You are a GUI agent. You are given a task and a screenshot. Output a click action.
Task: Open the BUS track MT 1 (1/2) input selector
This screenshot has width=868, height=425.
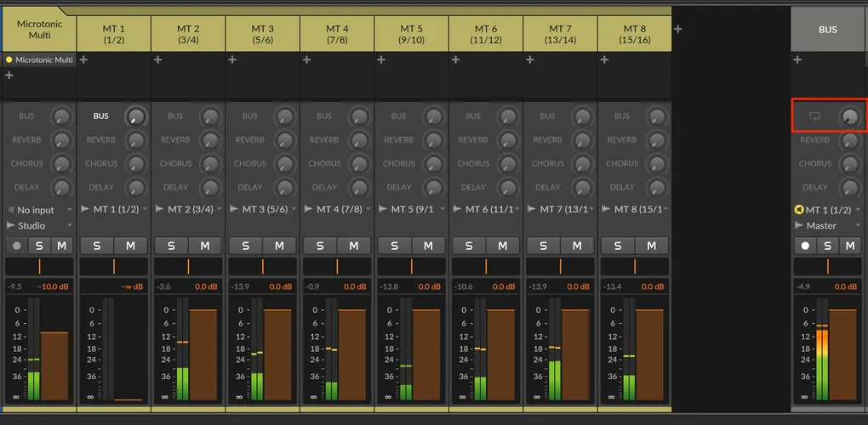coord(828,210)
